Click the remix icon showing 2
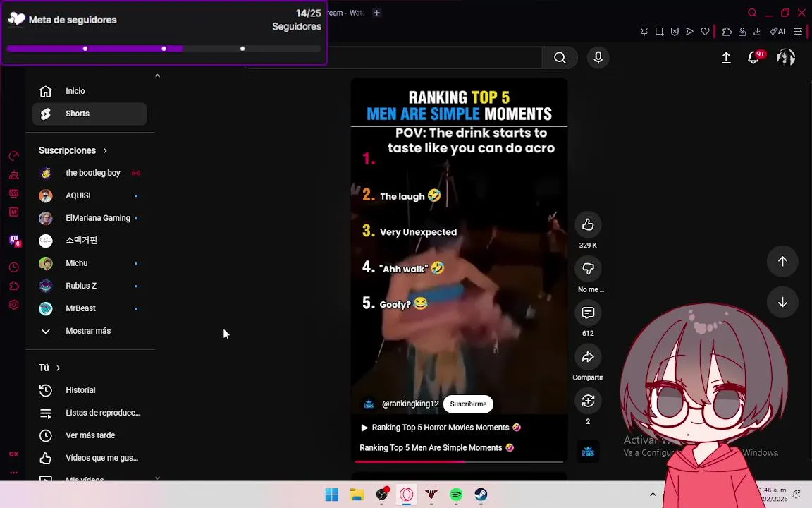Screen dimensions: 812x508 (588, 401)
